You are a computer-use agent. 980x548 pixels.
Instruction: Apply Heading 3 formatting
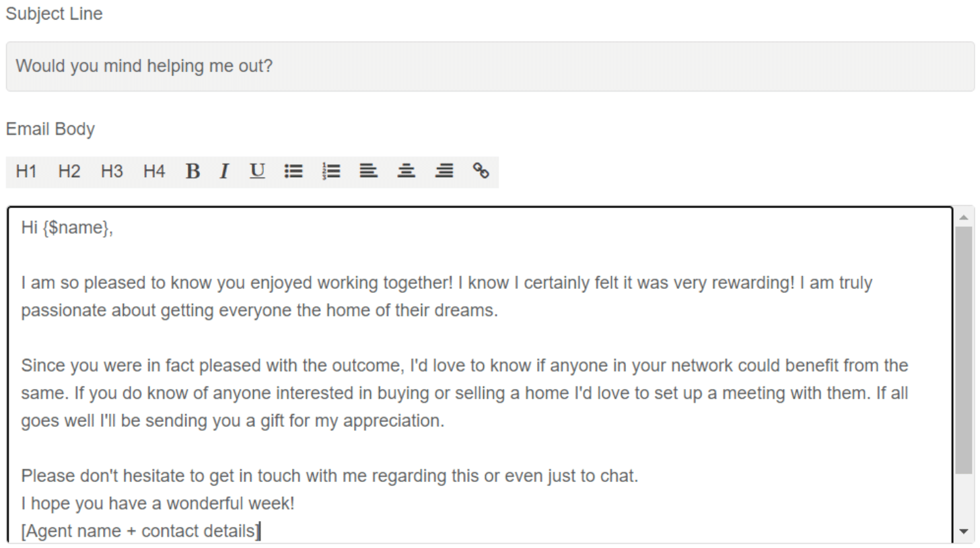tap(112, 172)
